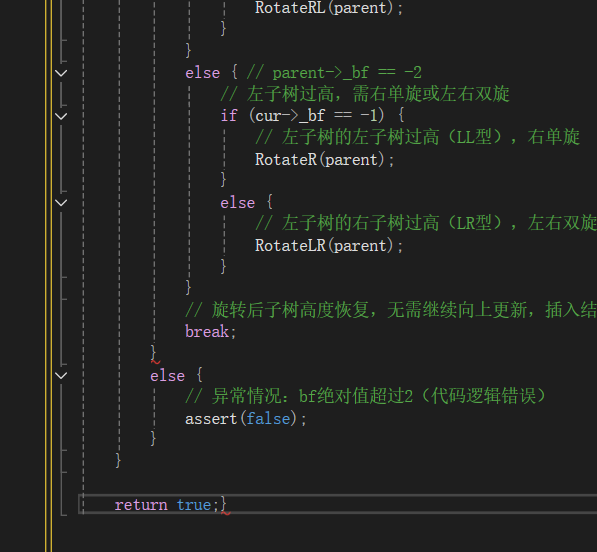Screen dimensions: 597x552
Task: Click the 'false' keyword in assert
Action: click(268, 419)
